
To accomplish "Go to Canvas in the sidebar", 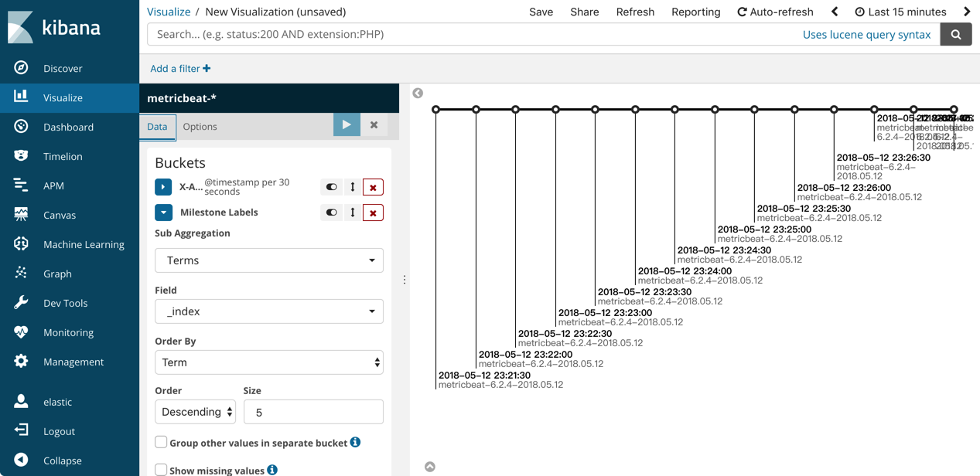I will 59,215.
